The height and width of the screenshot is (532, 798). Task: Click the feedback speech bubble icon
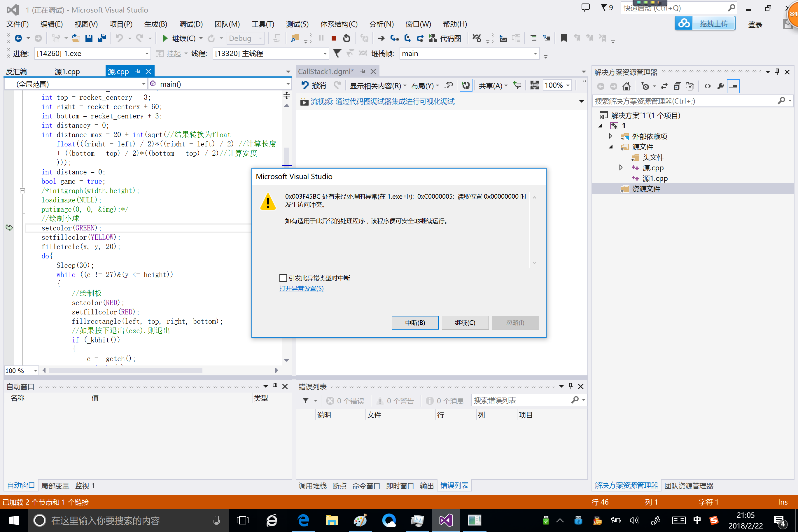586,8
